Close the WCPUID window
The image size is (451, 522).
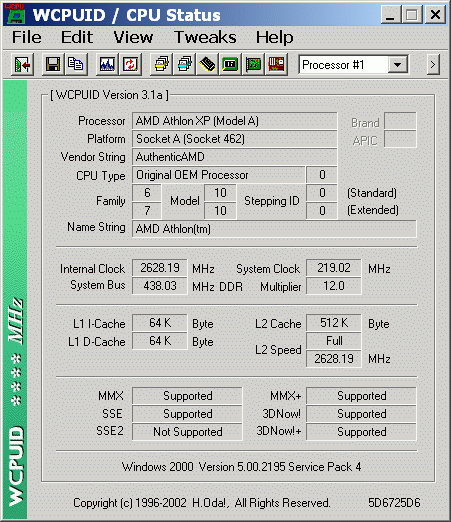pos(435,15)
